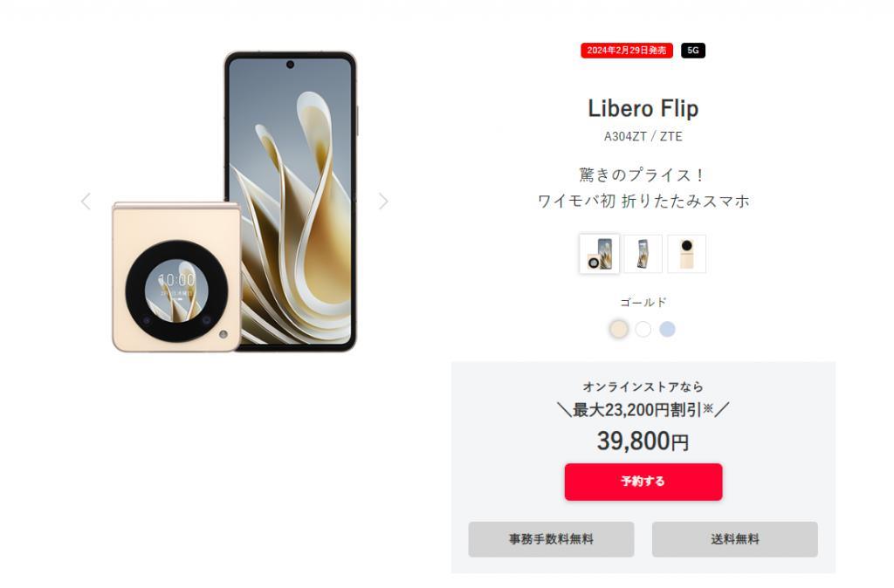Click the red 予約する reserve button

(x=643, y=482)
